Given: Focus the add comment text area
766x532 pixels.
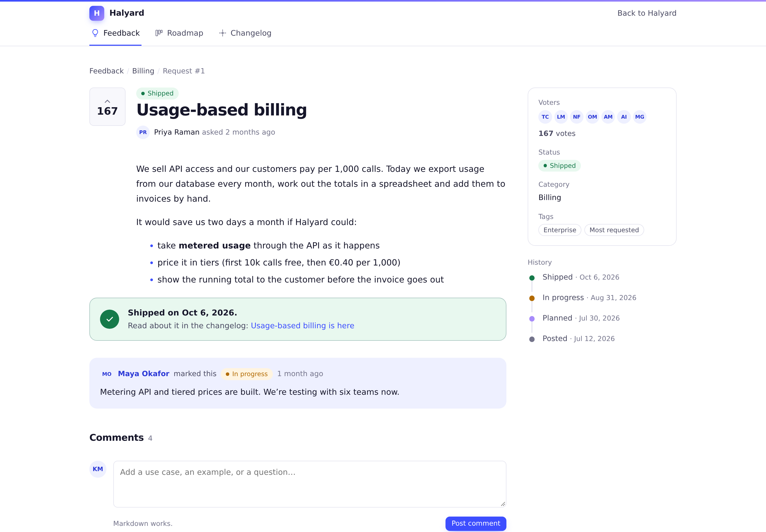Looking at the screenshot, I should tap(310, 484).
